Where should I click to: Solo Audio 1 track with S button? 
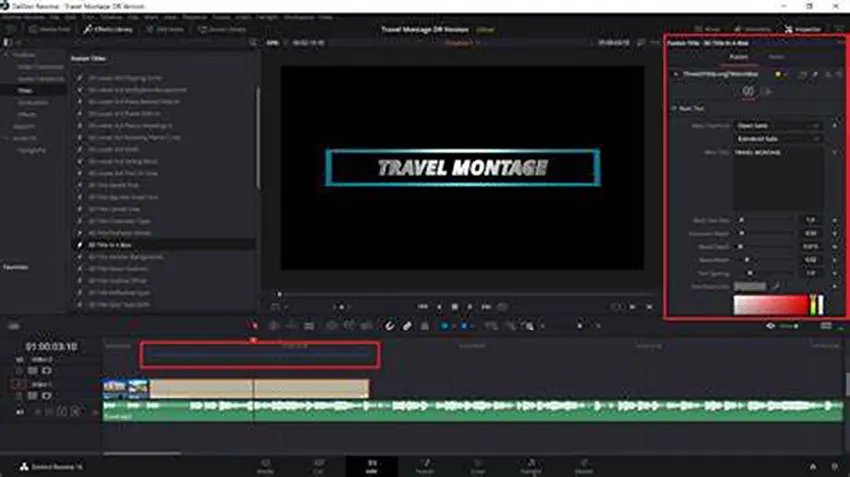click(x=62, y=412)
